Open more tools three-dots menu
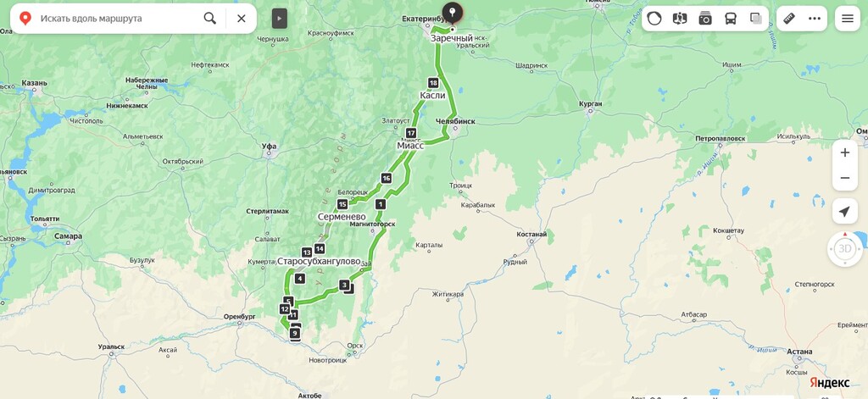Image resolution: width=868 pixels, height=399 pixels. click(815, 19)
